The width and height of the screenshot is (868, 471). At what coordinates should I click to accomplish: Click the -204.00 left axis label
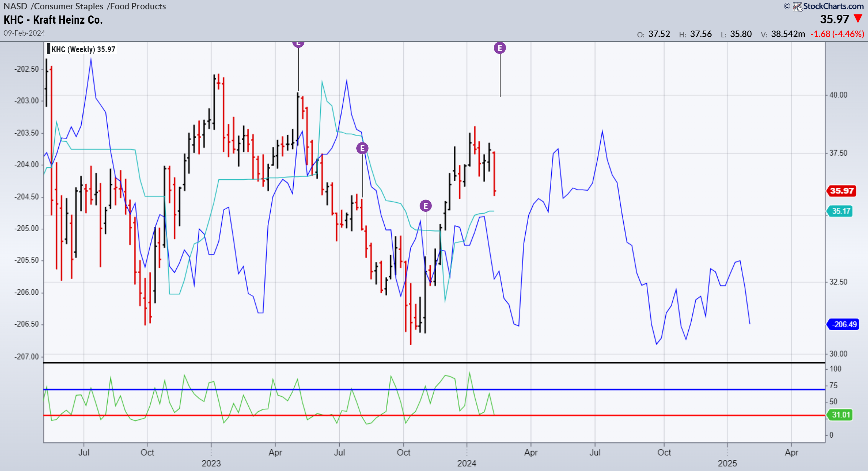(x=27, y=165)
